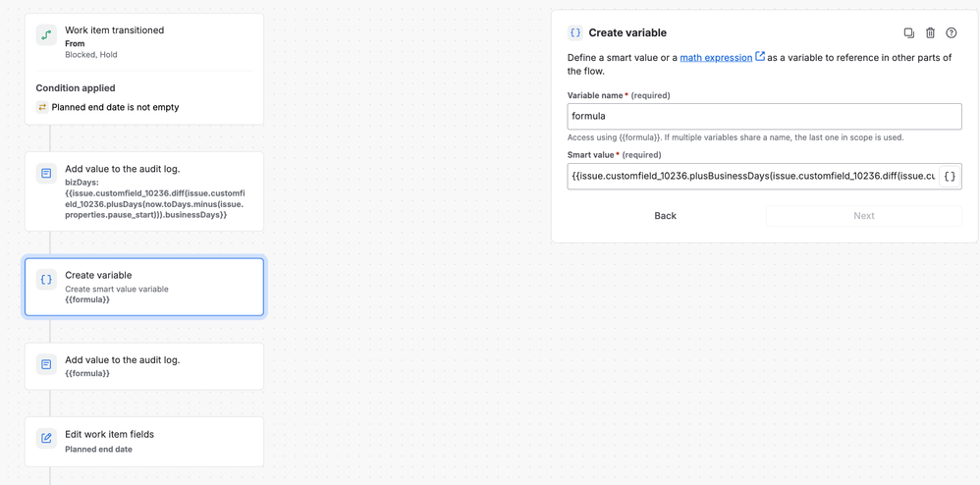
Task: Click the Create variable step braces icon
Action: [46, 280]
